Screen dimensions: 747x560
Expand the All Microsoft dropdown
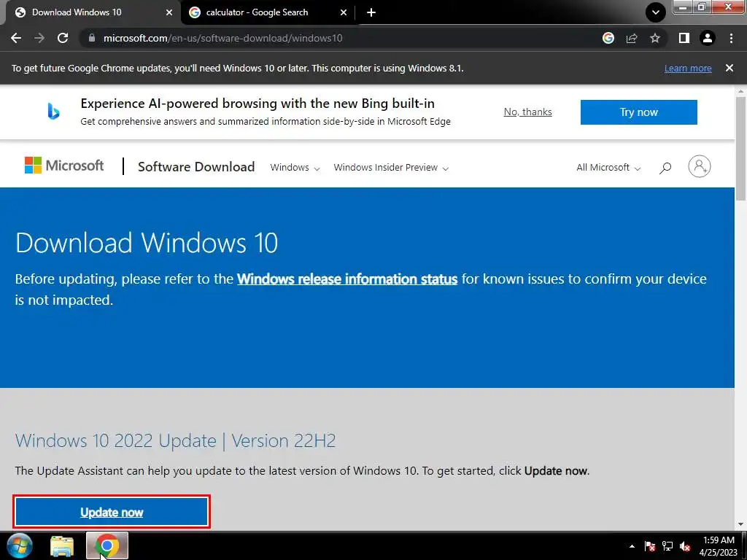pos(608,168)
